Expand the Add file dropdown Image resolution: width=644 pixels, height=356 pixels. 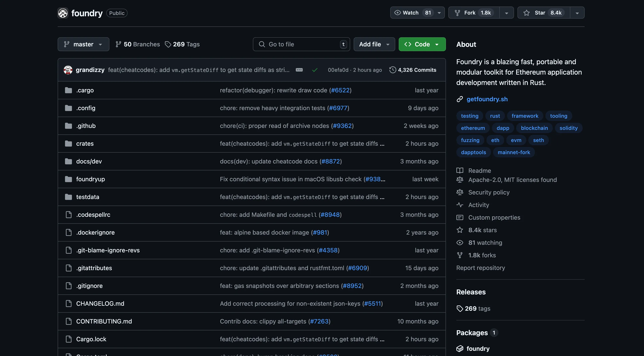374,44
